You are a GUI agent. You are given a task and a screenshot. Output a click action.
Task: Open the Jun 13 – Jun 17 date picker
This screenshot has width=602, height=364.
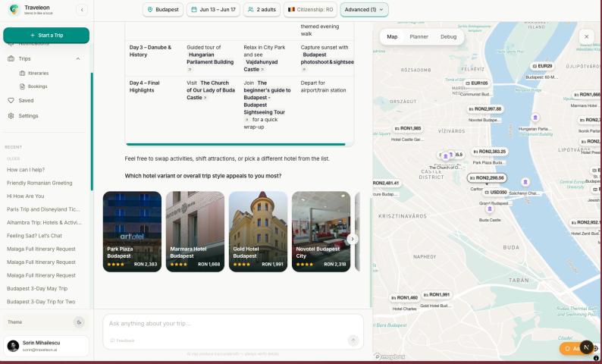click(213, 10)
